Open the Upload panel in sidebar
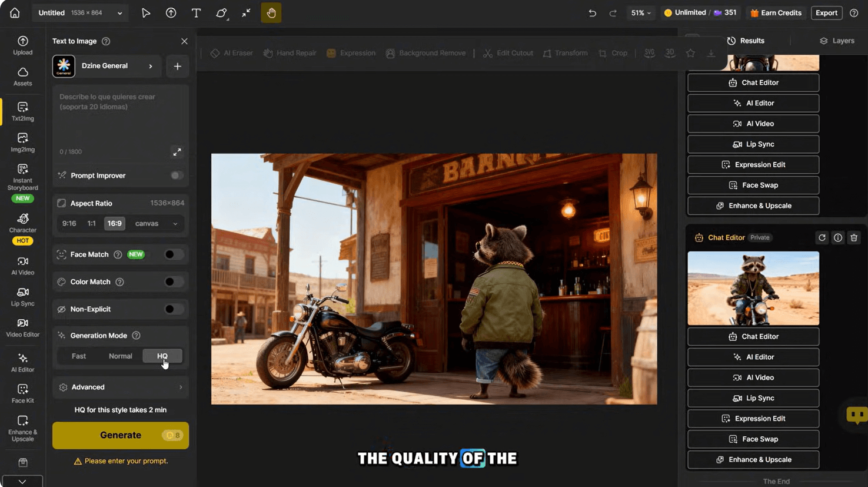Image resolution: width=868 pixels, height=487 pixels. tap(22, 45)
